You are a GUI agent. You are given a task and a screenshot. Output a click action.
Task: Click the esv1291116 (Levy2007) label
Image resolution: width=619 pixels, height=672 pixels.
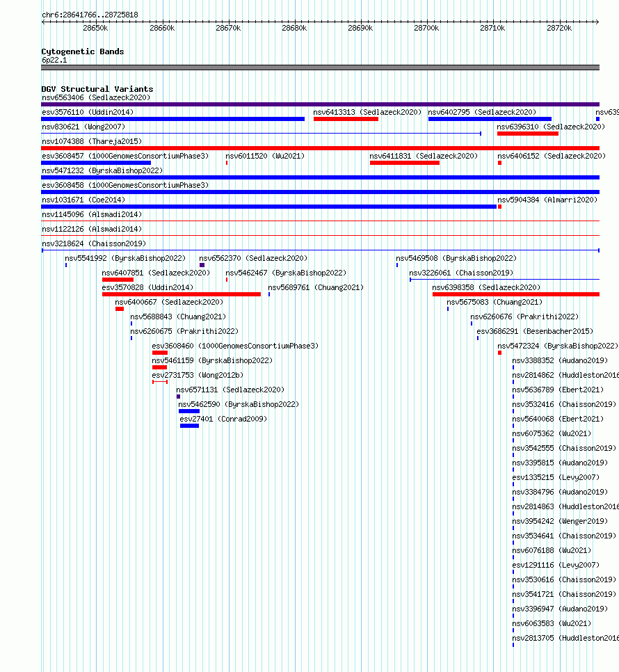556,565
